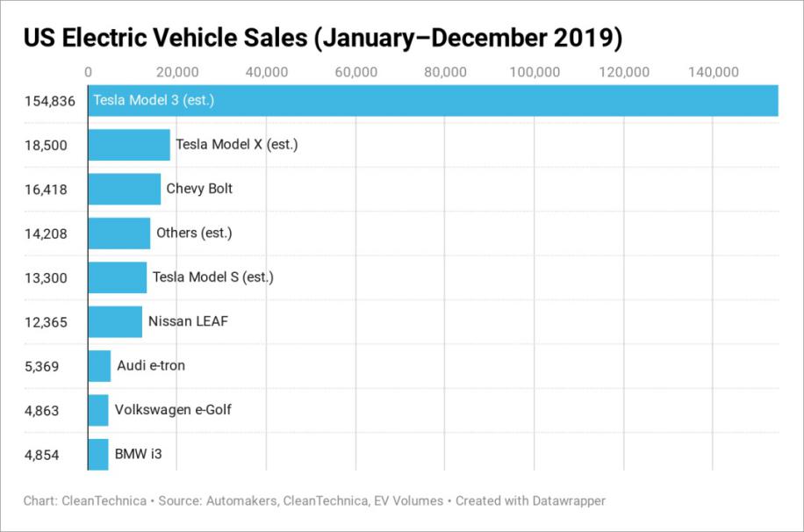The height and width of the screenshot is (532, 804).
Task: Select the Audi e-tron bar
Action: 99,366
